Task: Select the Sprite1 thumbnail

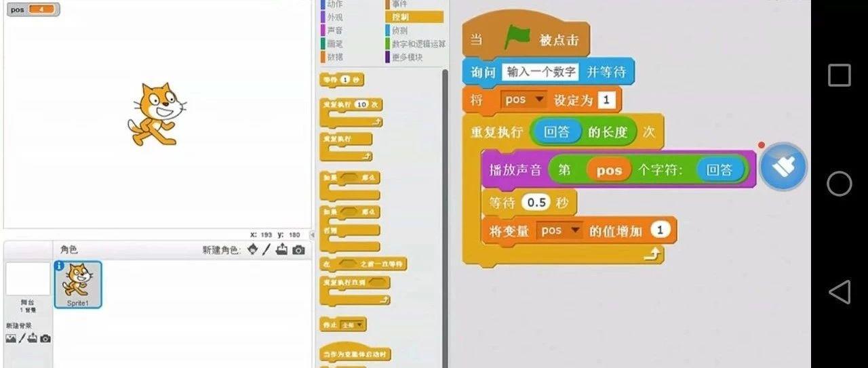Action: [77, 284]
